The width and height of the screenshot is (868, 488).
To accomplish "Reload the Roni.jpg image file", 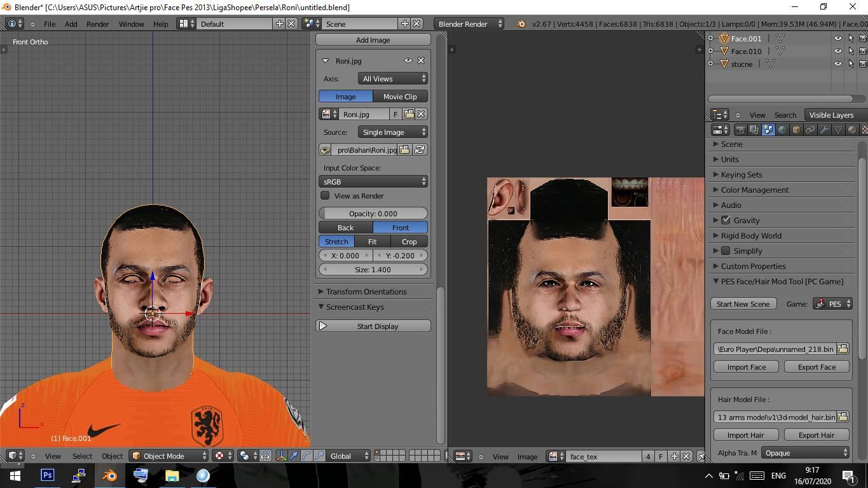I will pyautogui.click(x=420, y=150).
